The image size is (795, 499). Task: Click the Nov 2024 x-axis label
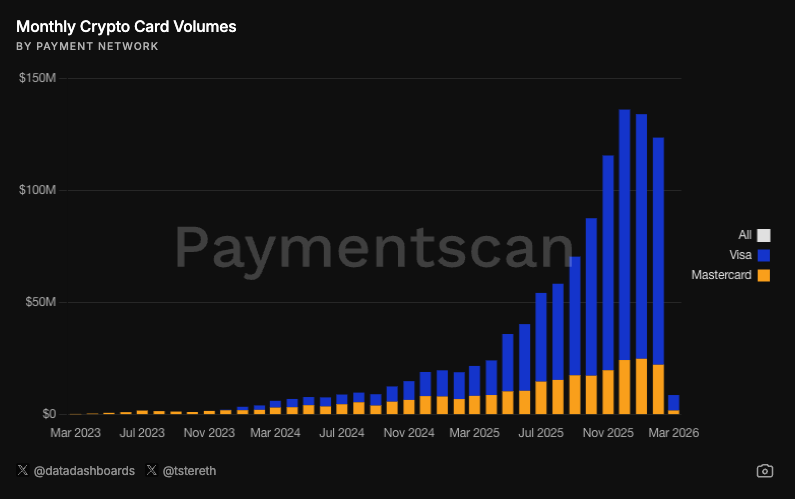(409, 433)
